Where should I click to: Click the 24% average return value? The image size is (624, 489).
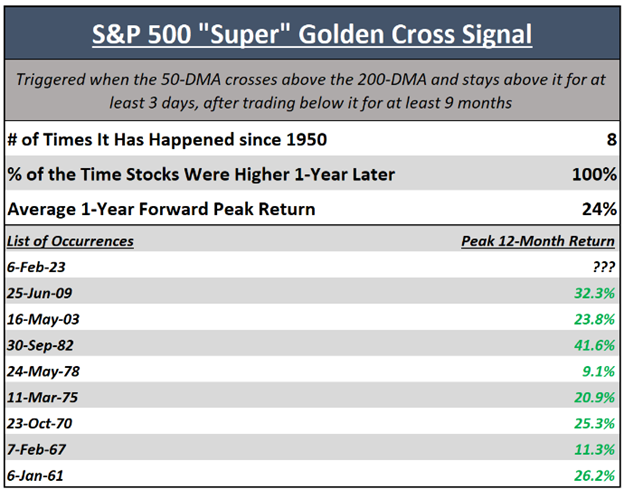600,210
